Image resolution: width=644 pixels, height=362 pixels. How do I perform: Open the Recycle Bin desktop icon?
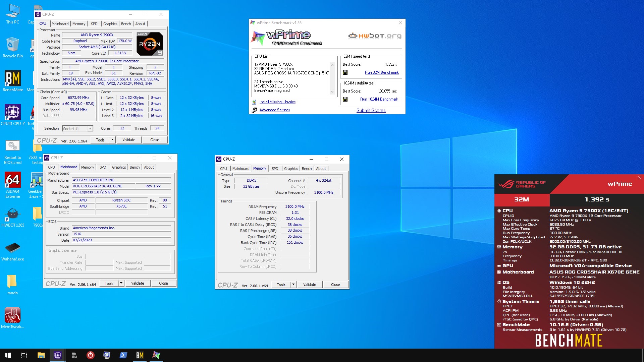point(12,48)
